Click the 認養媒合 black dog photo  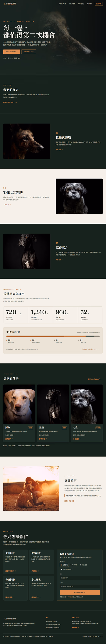(27, 251)
